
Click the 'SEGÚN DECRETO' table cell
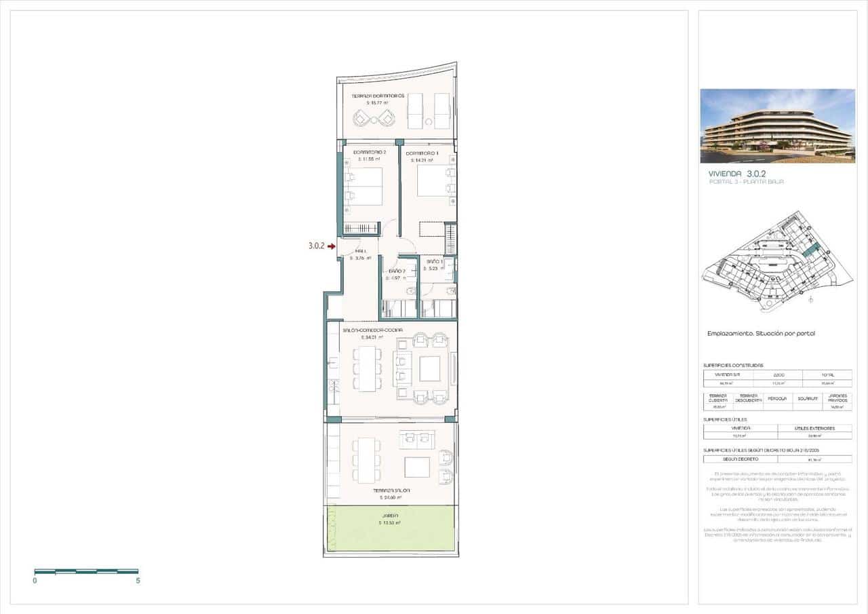740,459
